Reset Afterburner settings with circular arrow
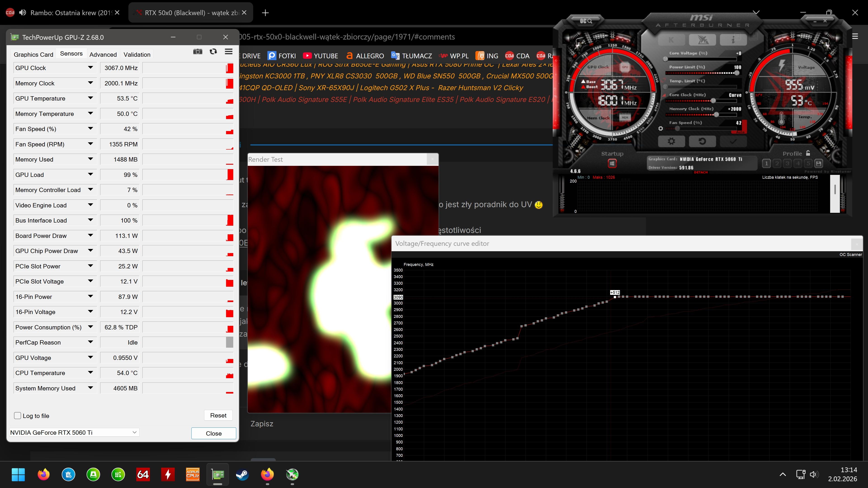868x488 pixels. coord(702,141)
